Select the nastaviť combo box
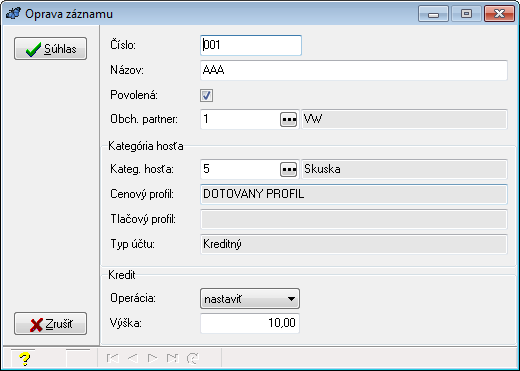The height and width of the screenshot is (371, 520). click(250, 299)
